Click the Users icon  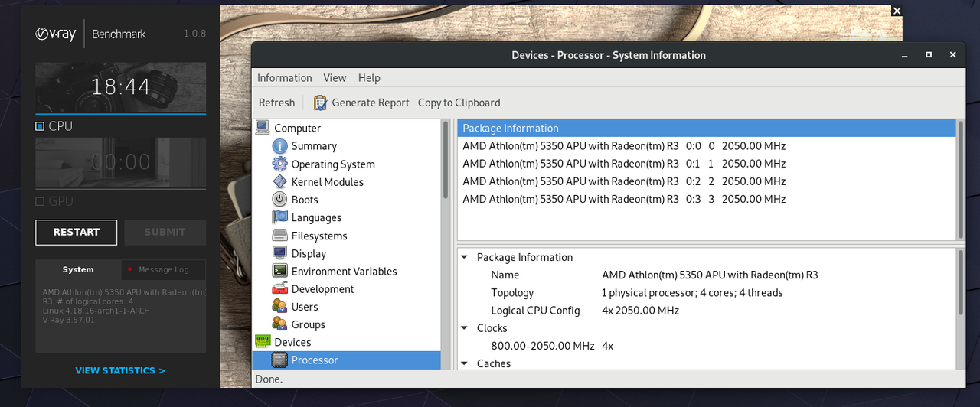coord(279,306)
